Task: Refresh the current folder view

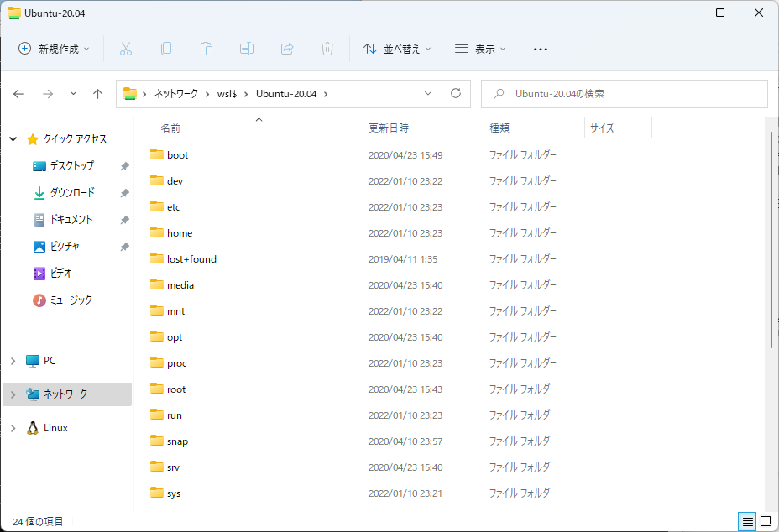Action: tap(456, 93)
